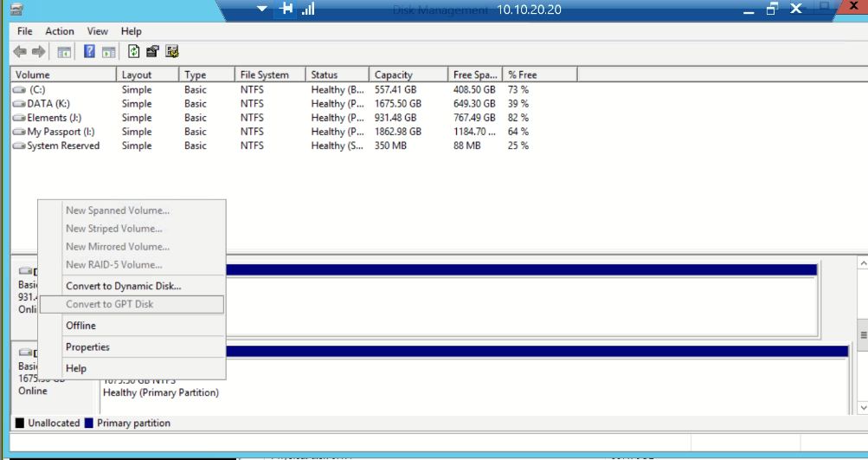The image size is (868, 460).
Task: Click the disk pane vertical scrollbar thumb
Action: click(861, 334)
